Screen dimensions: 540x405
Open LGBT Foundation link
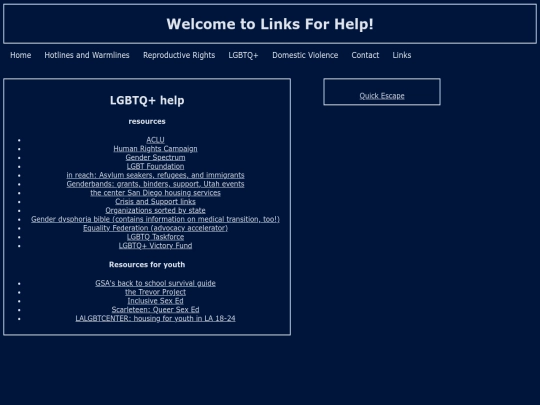155,166
